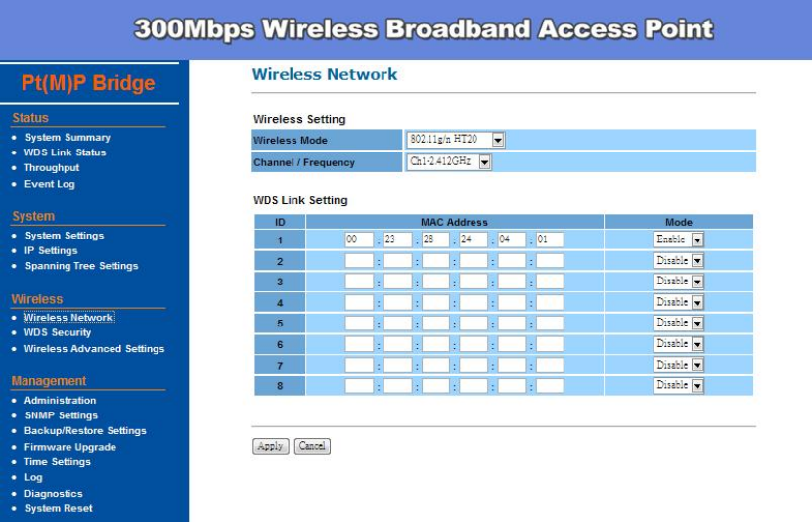
Task: Click the Management section heading
Action: 49,381
